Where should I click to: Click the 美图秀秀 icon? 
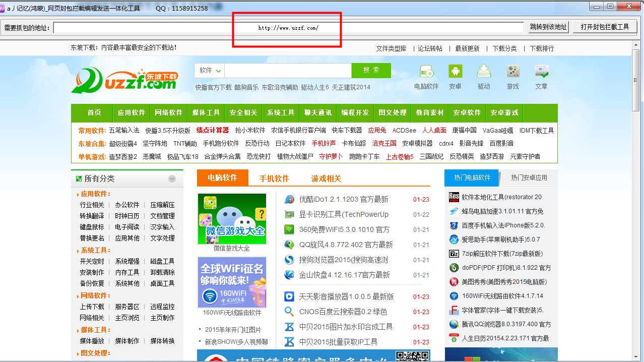pos(454,282)
